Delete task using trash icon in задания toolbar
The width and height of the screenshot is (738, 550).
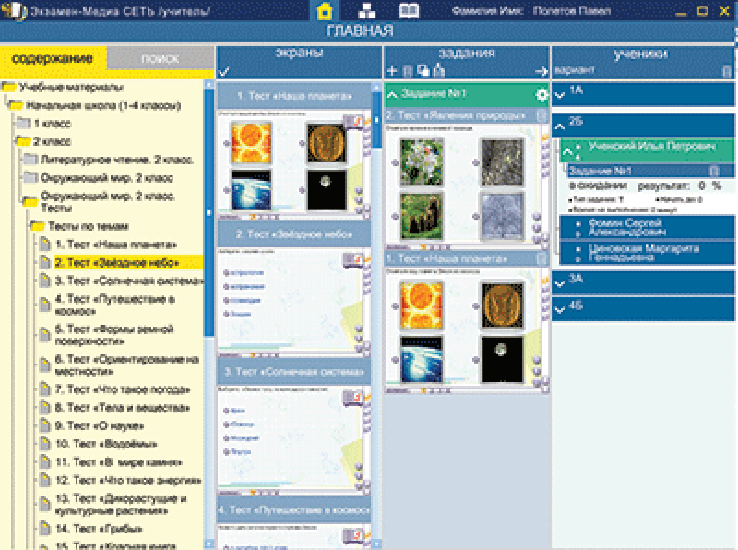[408, 72]
